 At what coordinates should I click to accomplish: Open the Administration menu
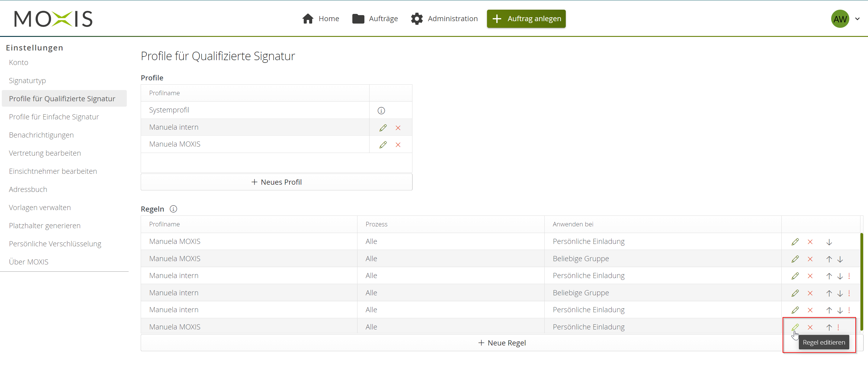[x=444, y=19]
